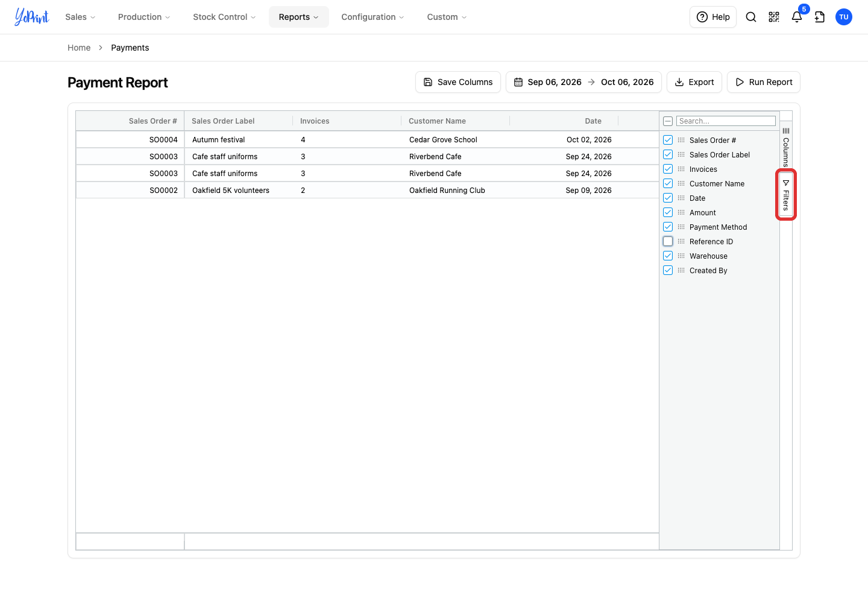Click the YoPrint logo
This screenshot has width=868, height=603.
[32, 17]
